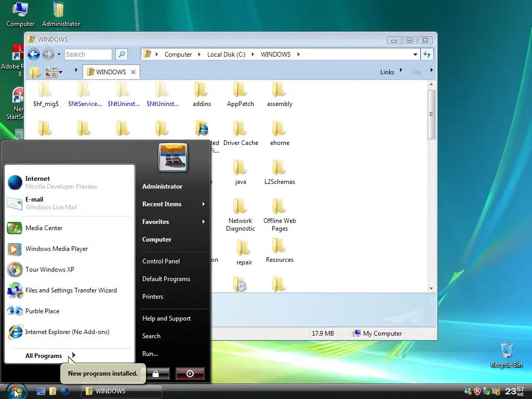Screen dimensions: 532x399
Task: Expand the arrow after WINDOWS in the breadcrumb
Action: (298, 54)
